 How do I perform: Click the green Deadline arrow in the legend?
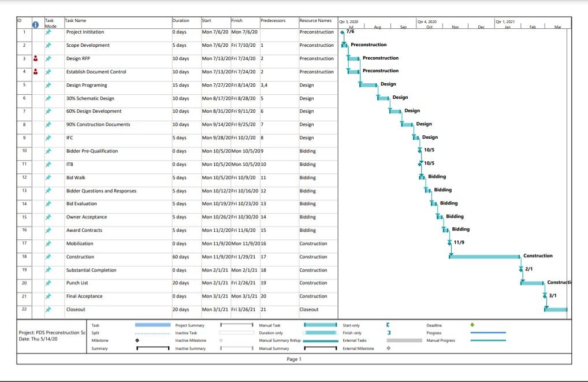[x=472, y=325]
